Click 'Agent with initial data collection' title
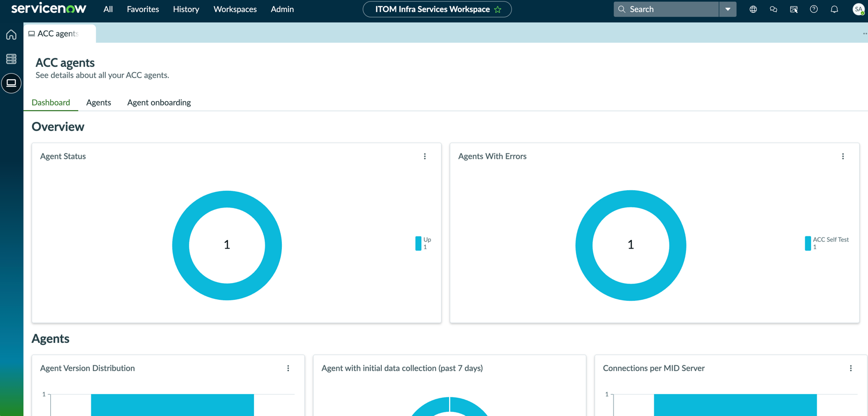This screenshot has width=868, height=416. click(x=402, y=368)
